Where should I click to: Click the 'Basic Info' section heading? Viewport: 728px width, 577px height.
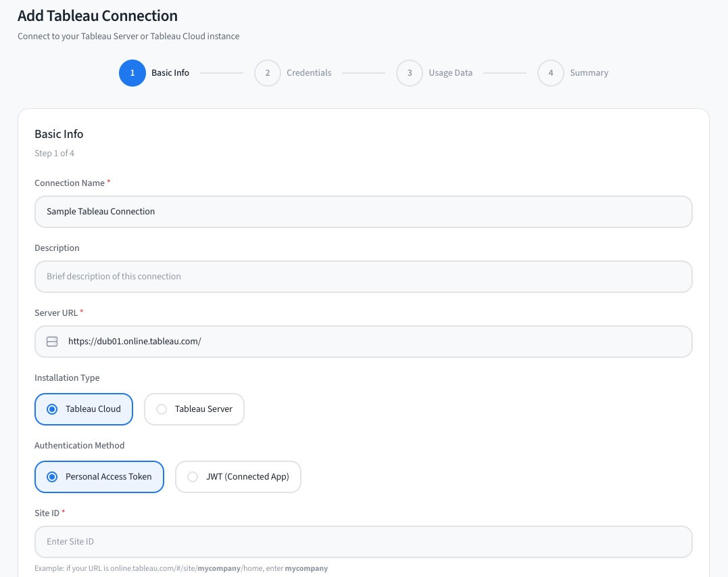coord(59,134)
